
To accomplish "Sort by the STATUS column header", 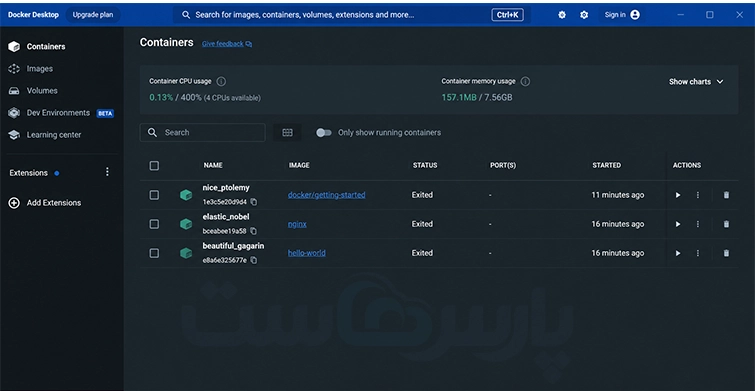I will coord(425,165).
